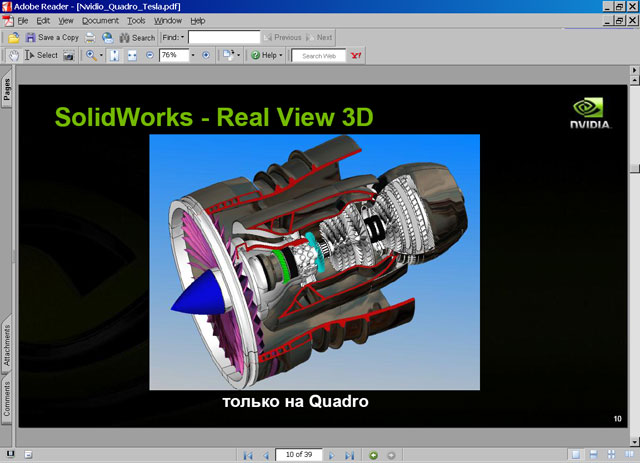Expand the zoom tool dropdown arrow

(101, 56)
